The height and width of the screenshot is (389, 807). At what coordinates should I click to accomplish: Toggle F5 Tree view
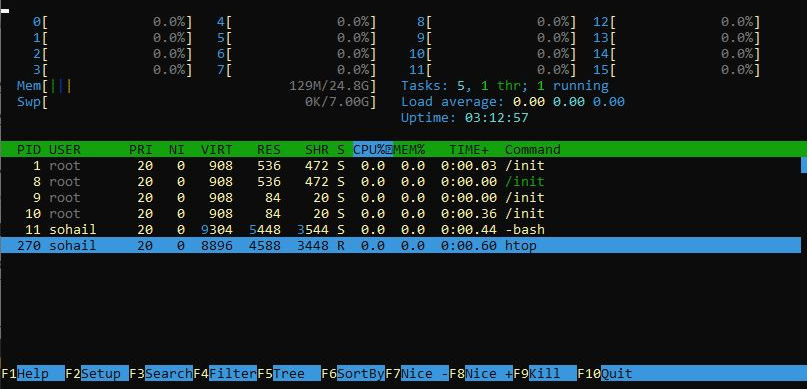point(289,374)
